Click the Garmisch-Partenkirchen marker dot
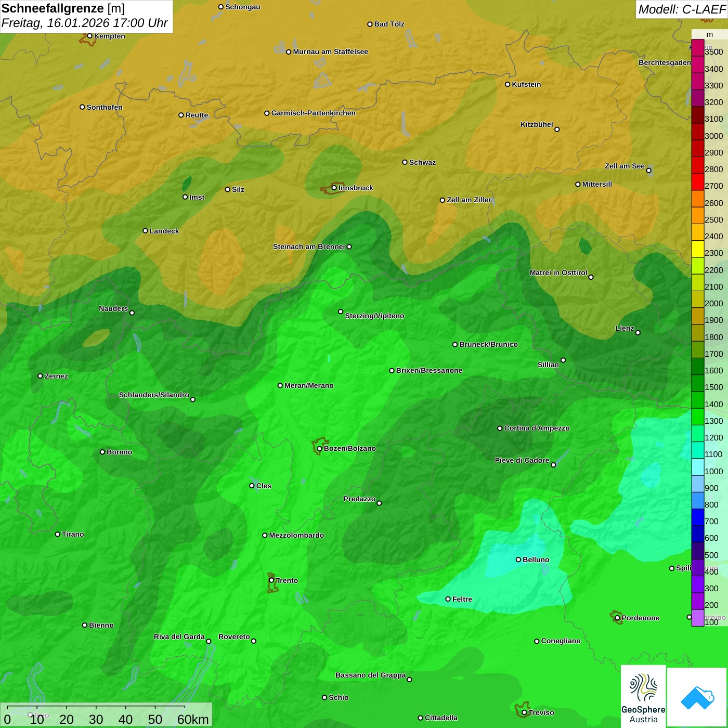Screen dimensions: 728x728 coord(267,113)
